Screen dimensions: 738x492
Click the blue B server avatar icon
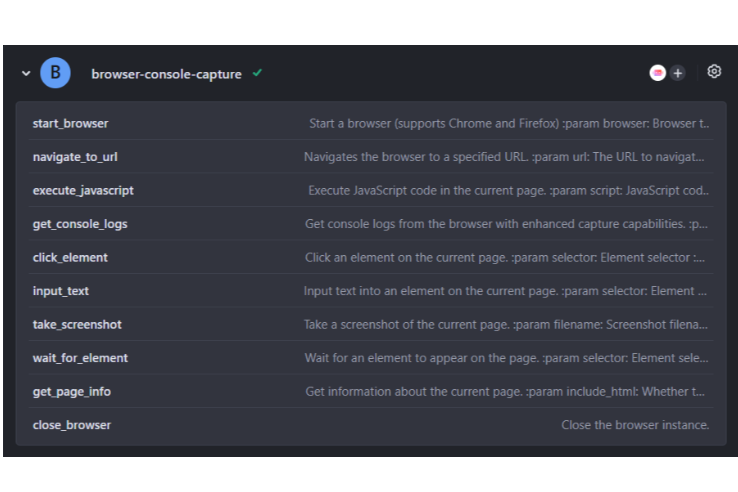55,72
